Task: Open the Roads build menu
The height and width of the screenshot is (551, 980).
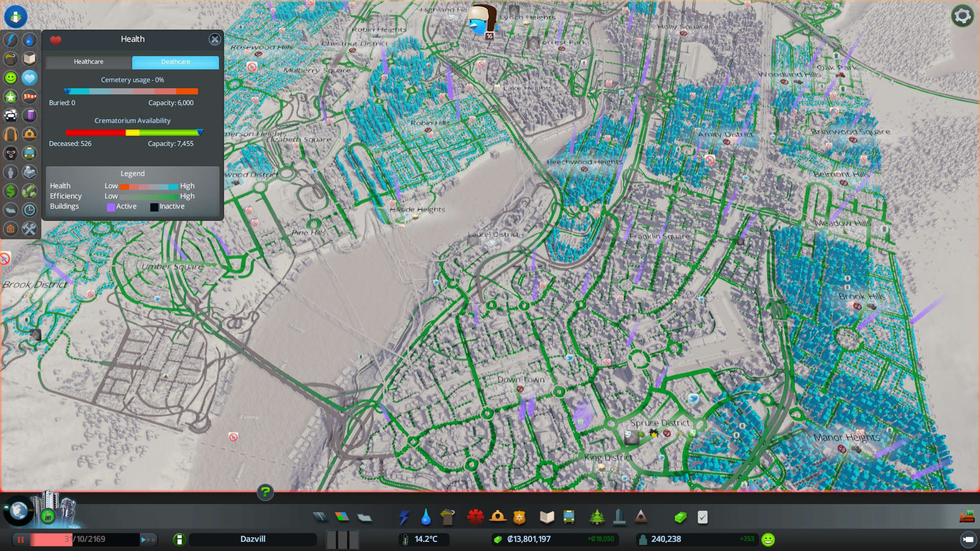Action: 320,517
